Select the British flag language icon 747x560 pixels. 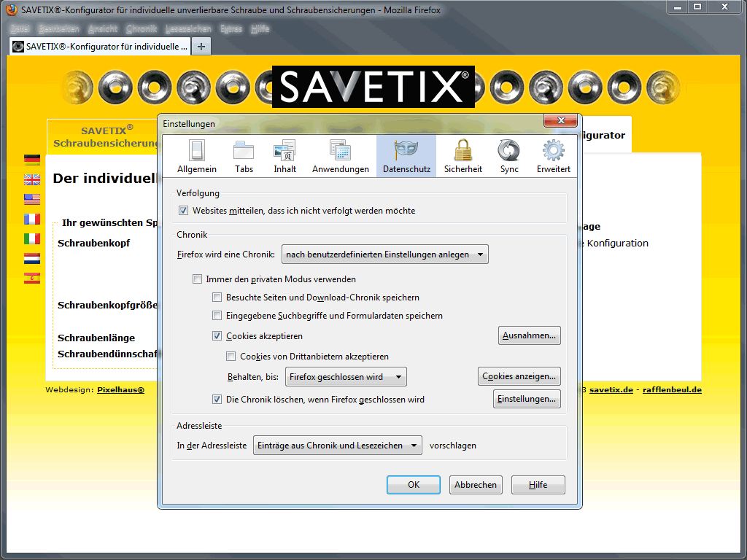click(32, 179)
